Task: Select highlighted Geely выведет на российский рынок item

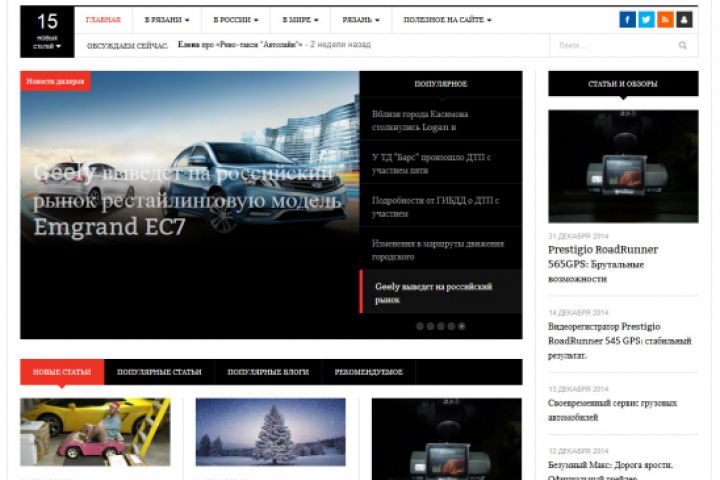Action: (x=441, y=293)
